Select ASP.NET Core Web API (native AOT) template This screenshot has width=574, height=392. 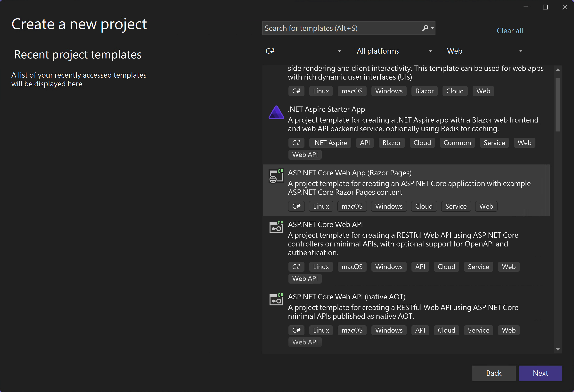(346, 297)
